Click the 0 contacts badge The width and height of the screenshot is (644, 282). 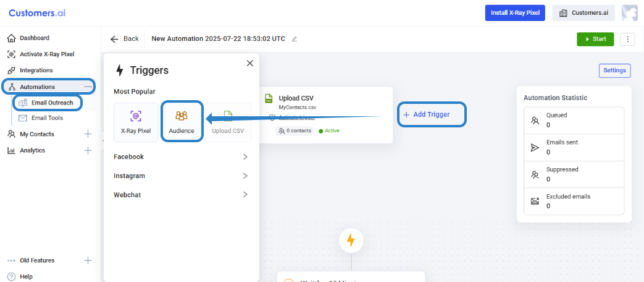(295, 130)
